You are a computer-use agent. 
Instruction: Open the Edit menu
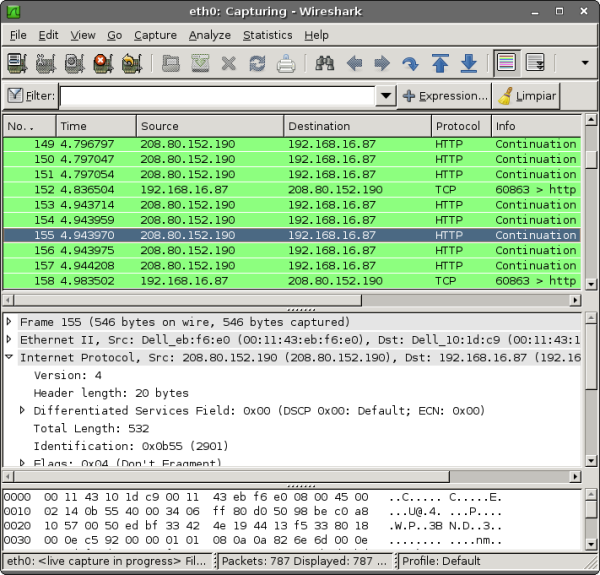coord(48,35)
